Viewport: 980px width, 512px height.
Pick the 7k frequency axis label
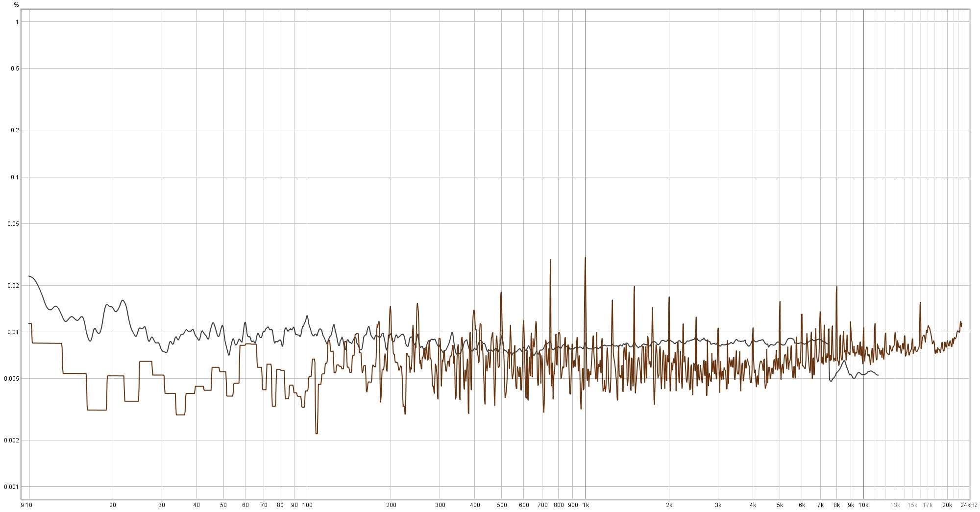click(821, 505)
